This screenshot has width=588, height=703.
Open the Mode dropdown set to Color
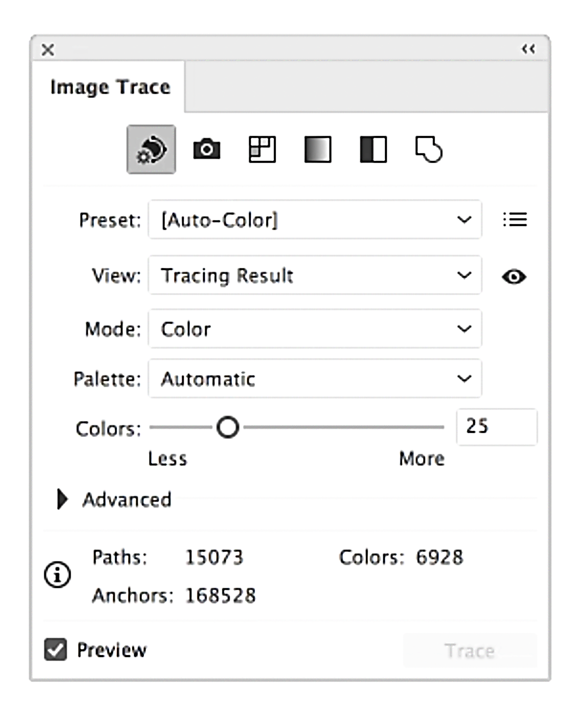315,329
